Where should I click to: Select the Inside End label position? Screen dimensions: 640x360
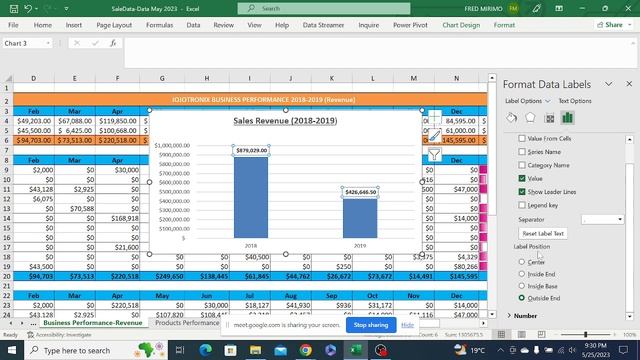point(522,274)
